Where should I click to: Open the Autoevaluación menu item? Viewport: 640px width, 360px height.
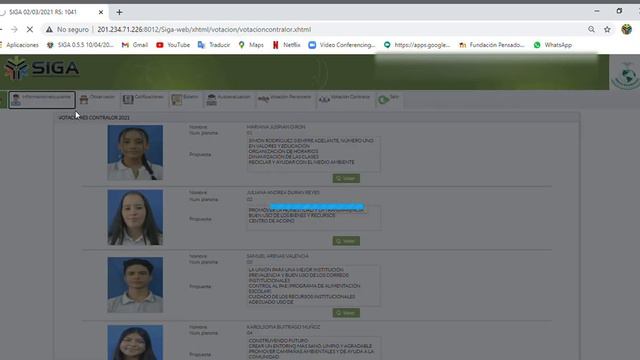coord(228,99)
